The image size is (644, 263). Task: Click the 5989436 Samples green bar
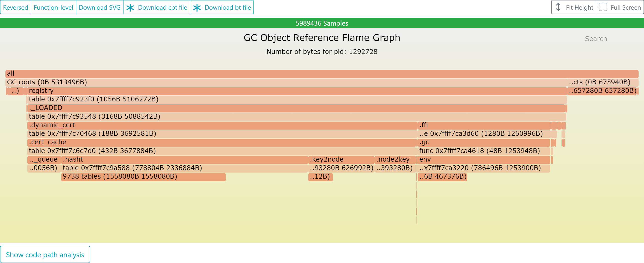pyautogui.click(x=322, y=23)
